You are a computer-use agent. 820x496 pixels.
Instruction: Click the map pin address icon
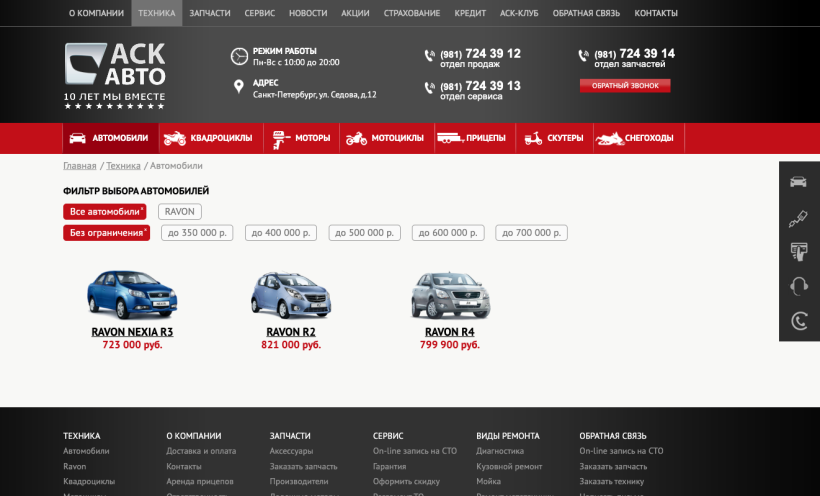(x=238, y=86)
